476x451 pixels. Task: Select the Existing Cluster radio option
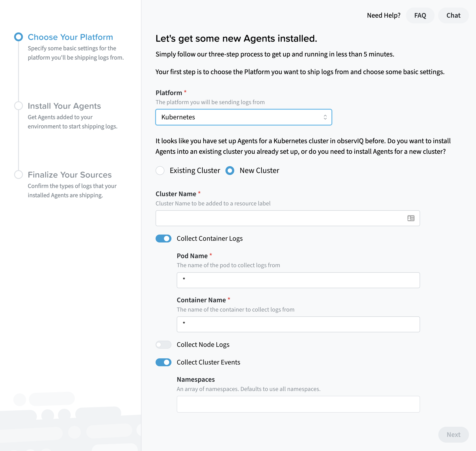coord(160,170)
